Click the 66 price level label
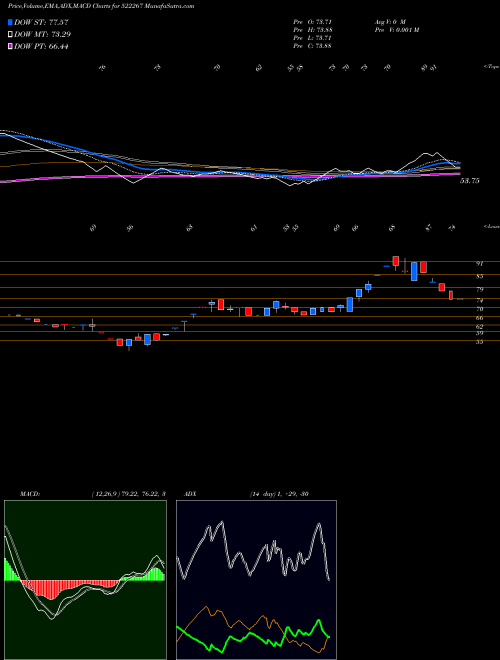500x660 pixels. pyautogui.click(x=479, y=318)
